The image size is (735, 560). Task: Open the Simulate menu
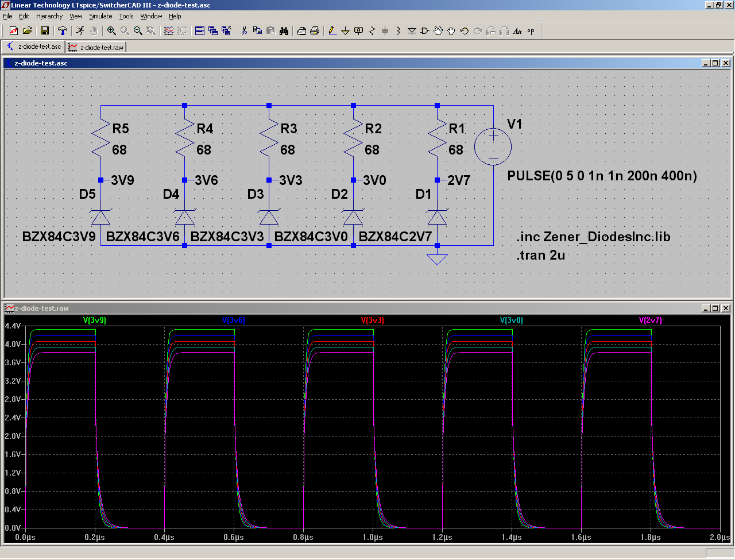coord(100,16)
